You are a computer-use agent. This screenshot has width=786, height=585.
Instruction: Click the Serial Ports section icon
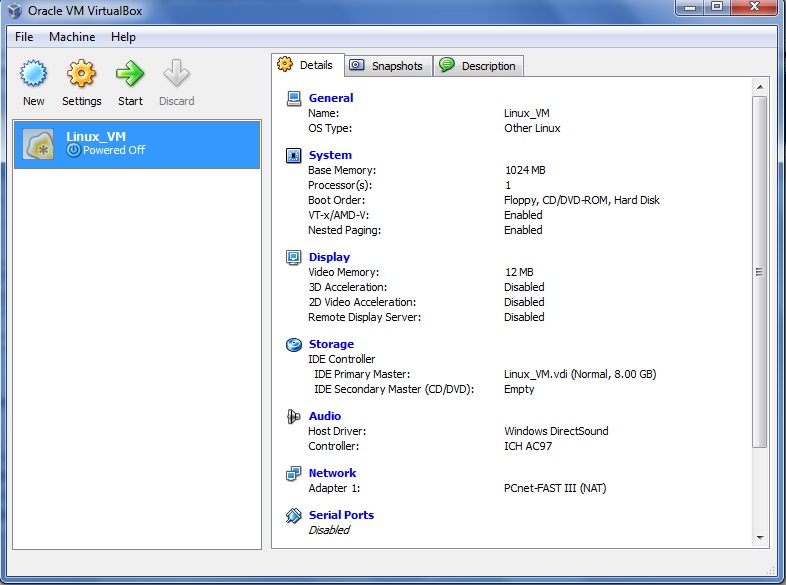(x=294, y=515)
